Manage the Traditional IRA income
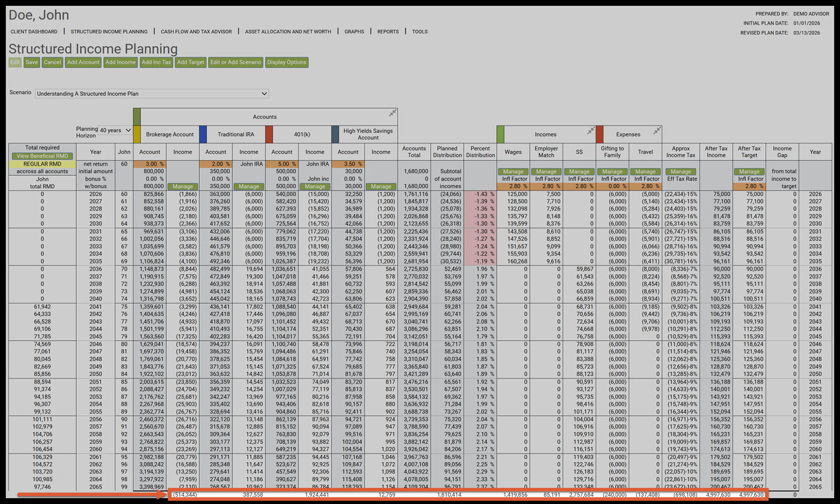Viewport: 840px width, 504px height. [248, 187]
